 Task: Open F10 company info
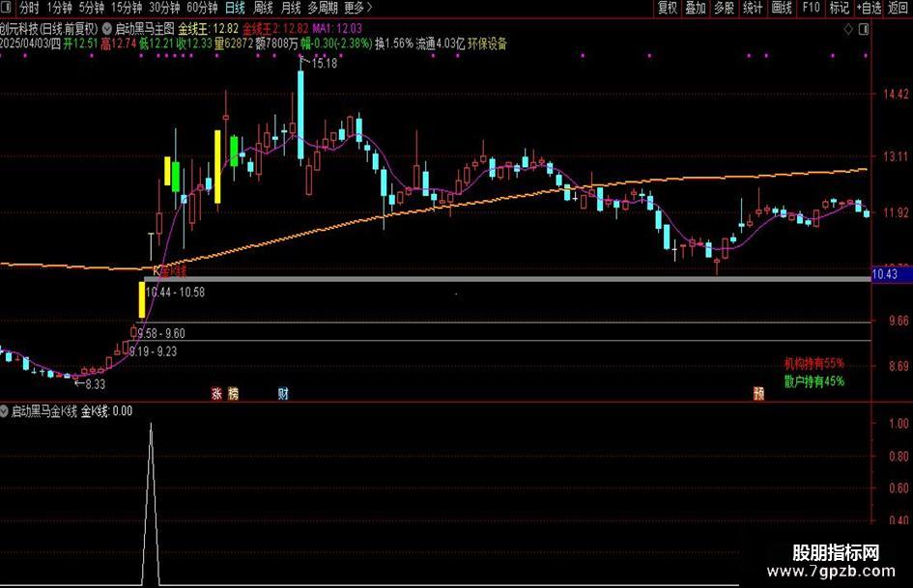click(811, 8)
